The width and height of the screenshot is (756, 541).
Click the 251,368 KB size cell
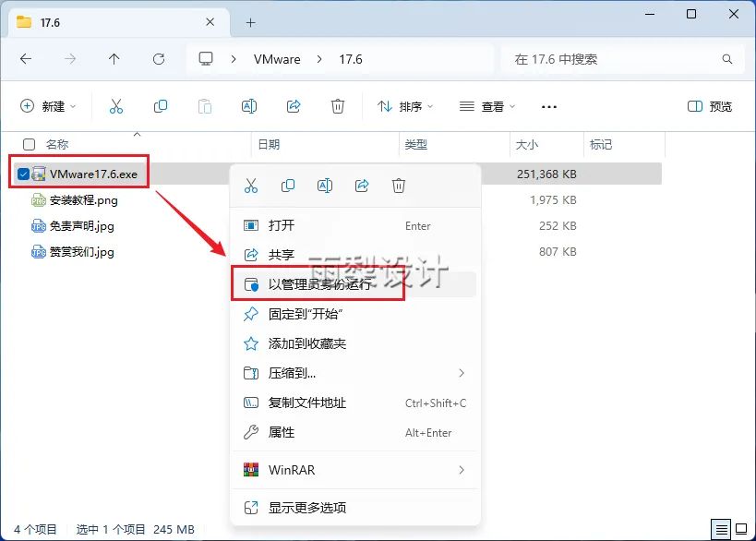(546, 174)
